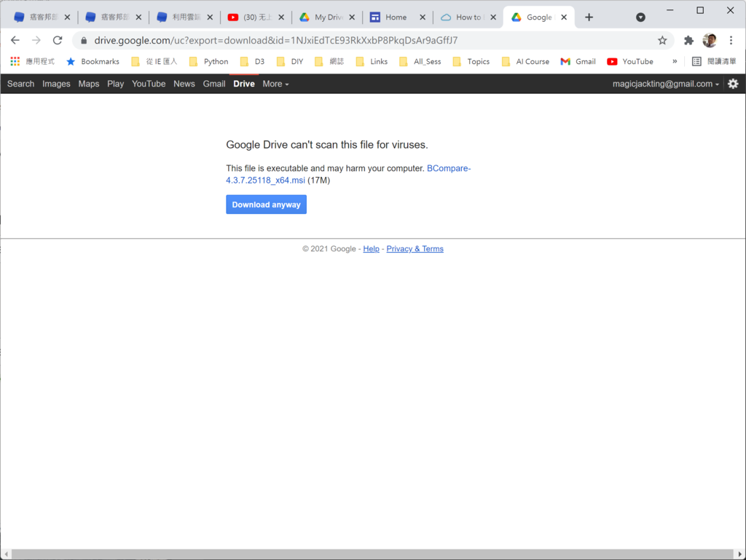This screenshot has width=746, height=560.
Task: Click the heading "Google Drive can't scan this file for viruses."
Action: click(327, 145)
